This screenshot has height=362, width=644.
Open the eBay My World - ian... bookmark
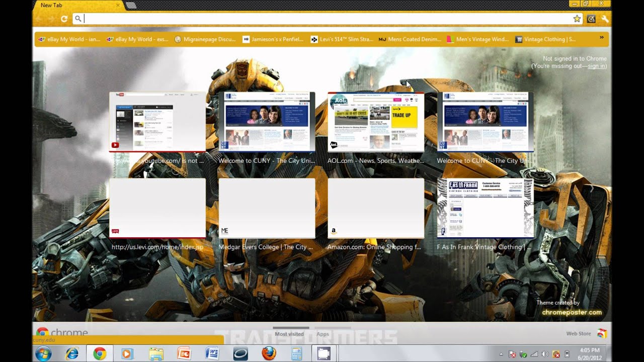click(x=69, y=39)
